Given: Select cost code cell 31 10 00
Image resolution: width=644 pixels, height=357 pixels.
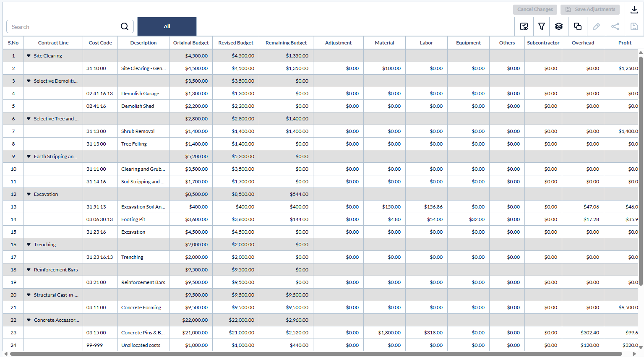Looking at the screenshot, I should click(x=100, y=68).
